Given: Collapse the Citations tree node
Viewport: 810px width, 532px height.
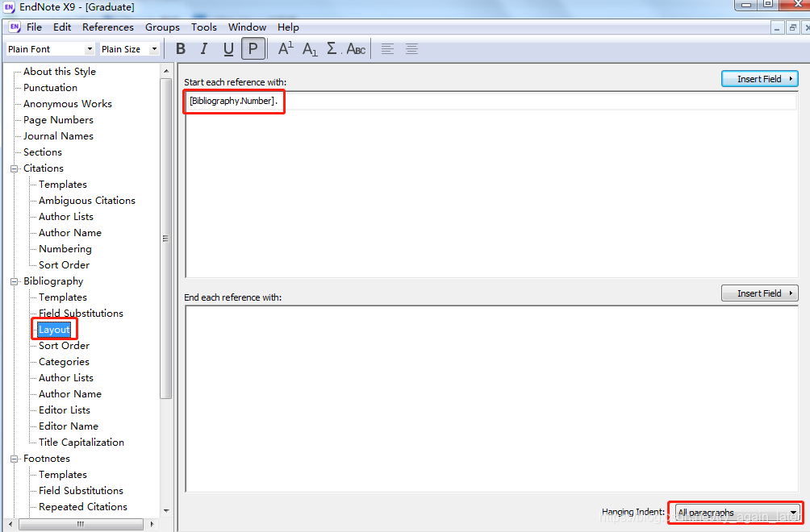Looking at the screenshot, I should coord(15,168).
